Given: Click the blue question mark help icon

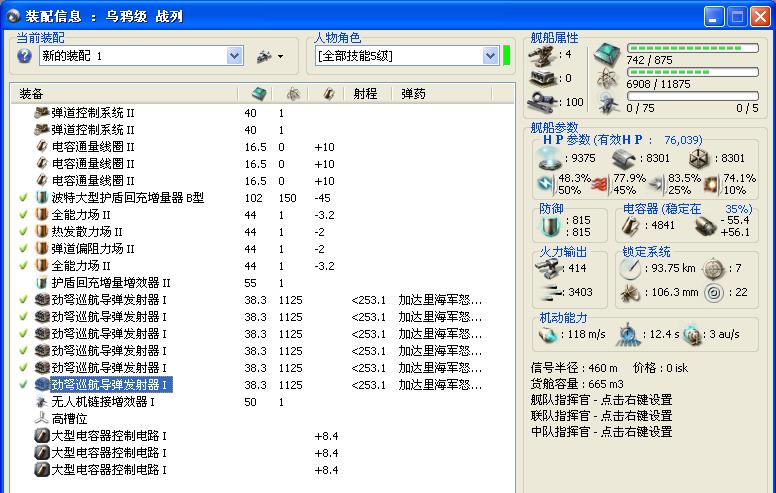Looking at the screenshot, I should pyautogui.click(x=24, y=56).
